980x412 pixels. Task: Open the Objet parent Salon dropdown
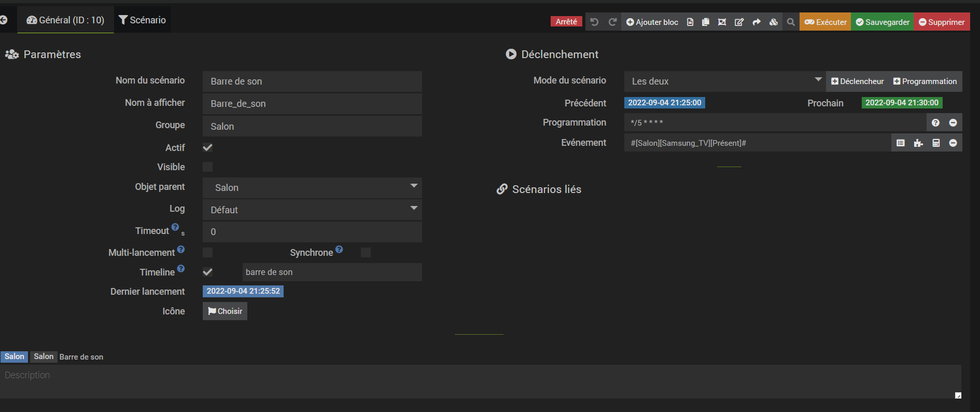(x=312, y=187)
